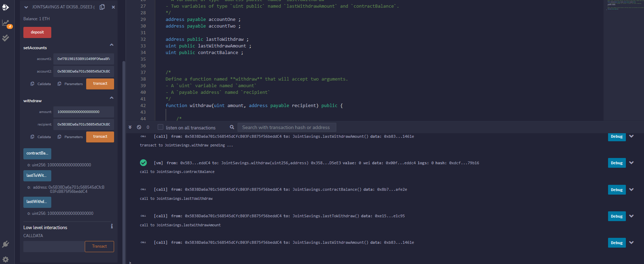Open Solidity unit testing double-check icon
This screenshot has height=264, width=644.
(6, 38)
